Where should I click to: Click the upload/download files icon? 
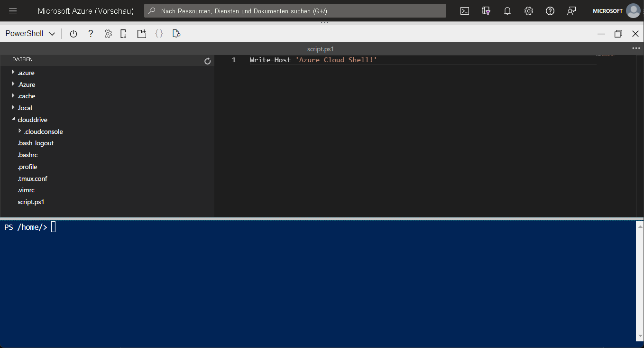click(x=123, y=34)
